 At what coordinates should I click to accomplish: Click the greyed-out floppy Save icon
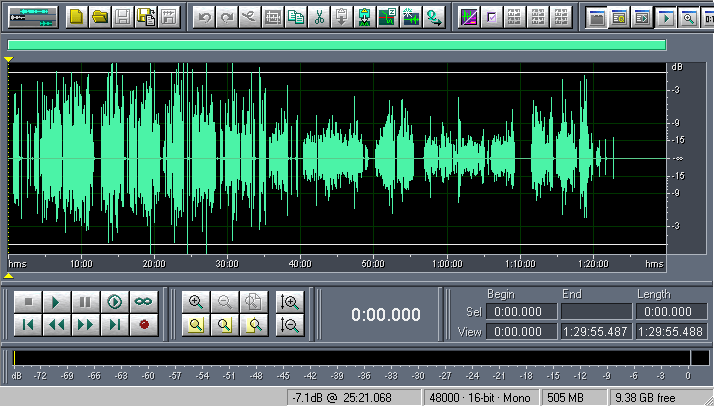pos(123,17)
